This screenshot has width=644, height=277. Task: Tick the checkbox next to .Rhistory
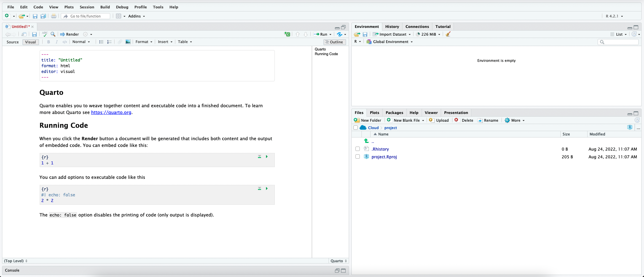(x=357, y=149)
